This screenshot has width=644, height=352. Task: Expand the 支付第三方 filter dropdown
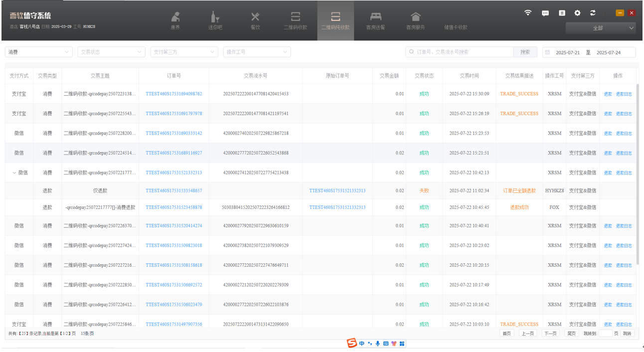click(184, 52)
